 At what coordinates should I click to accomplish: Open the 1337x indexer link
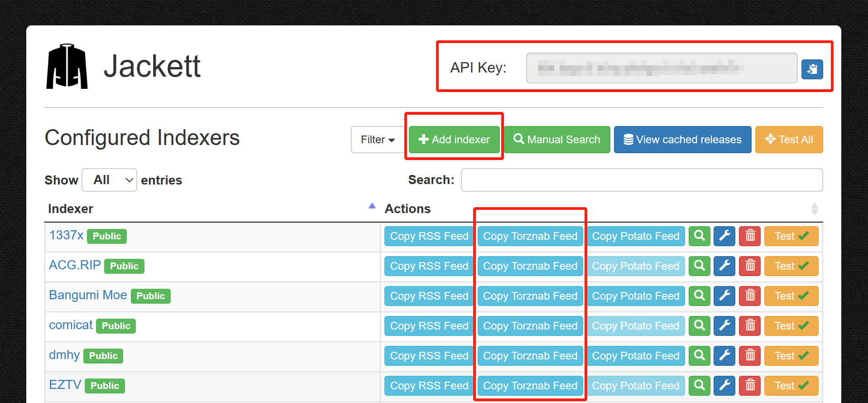coord(67,235)
